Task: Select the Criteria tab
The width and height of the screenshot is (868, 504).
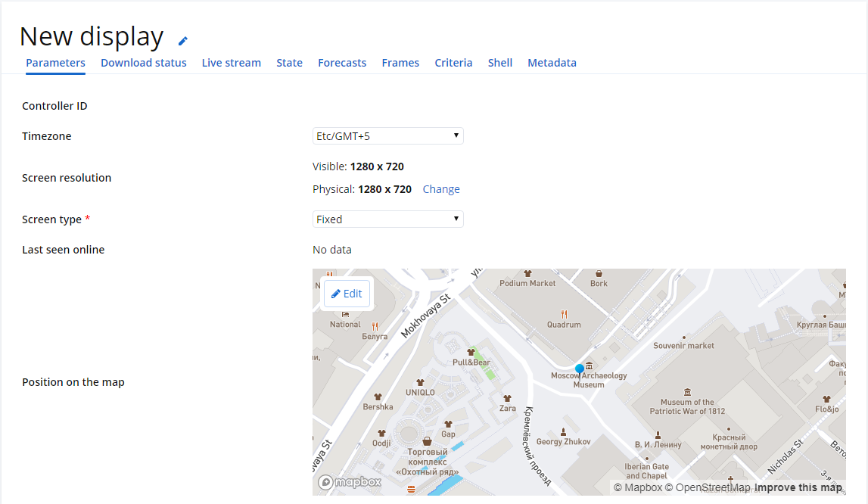Action: (x=453, y=63)
